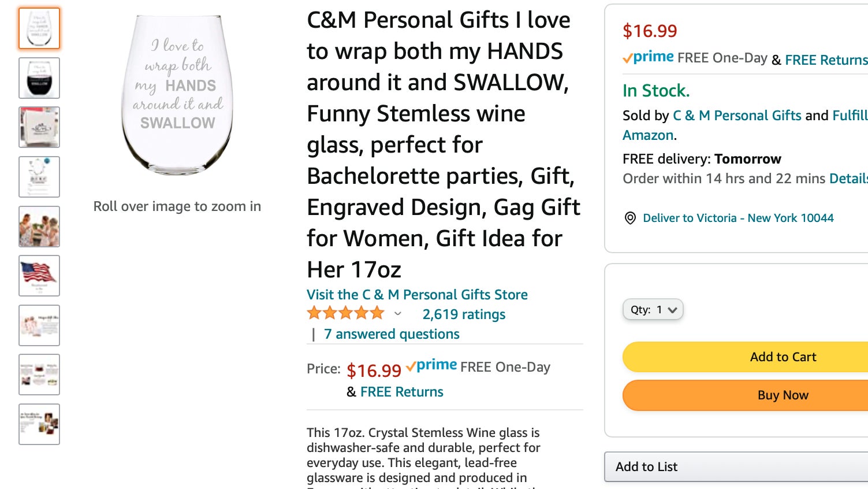This screenshot has width=868, height=489.
Task: Click the five-star rating stars
Action: [345, 312]
